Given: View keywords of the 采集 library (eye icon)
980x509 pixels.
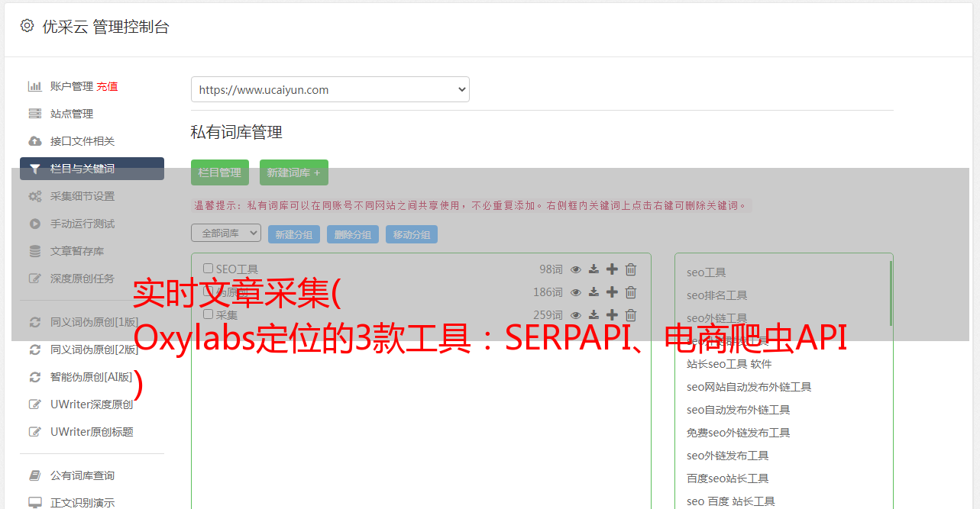Looking at the screenshot, I should coord(576,314).
